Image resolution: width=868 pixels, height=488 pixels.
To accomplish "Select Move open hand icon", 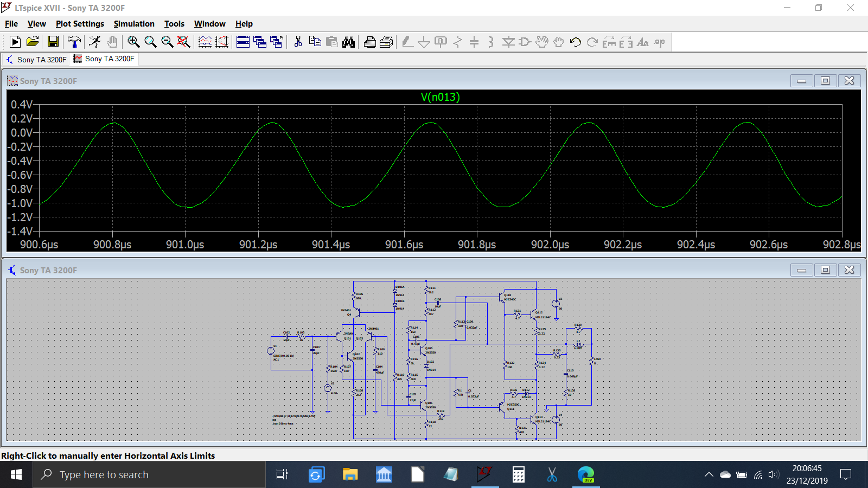I will 542,42.
